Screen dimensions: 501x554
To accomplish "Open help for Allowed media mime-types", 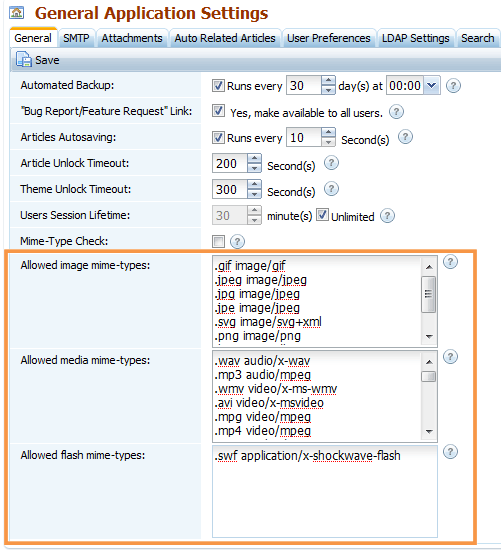I will [x=450, y=357].
